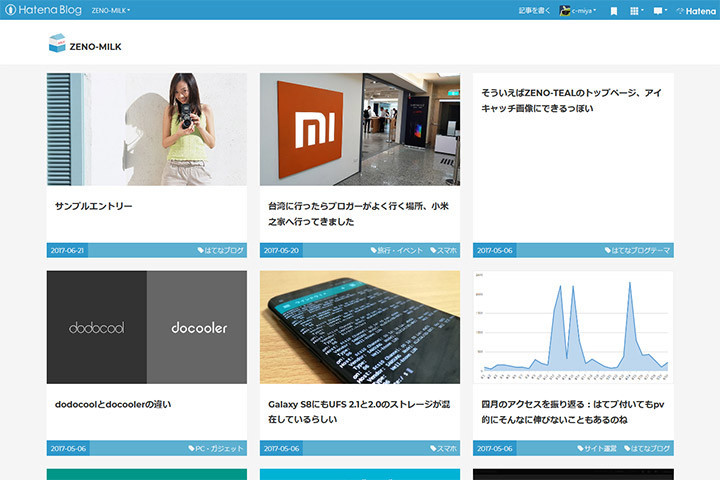Click the bookmark icon in header
Image resolution: width=720 pixels, height=480 pixels.
point(613,11)
